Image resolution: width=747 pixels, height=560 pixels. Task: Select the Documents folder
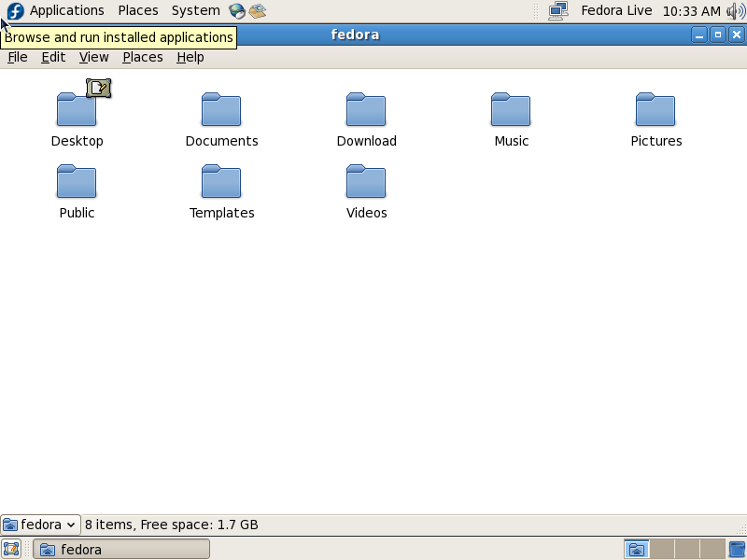[x=221, y=120]
